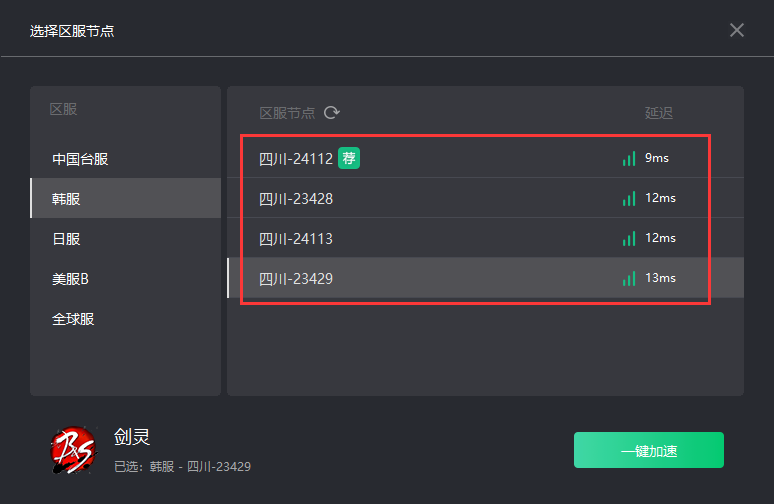Select node 四川-23428
This screenshot has width=774, height=504.
[485, 198]
